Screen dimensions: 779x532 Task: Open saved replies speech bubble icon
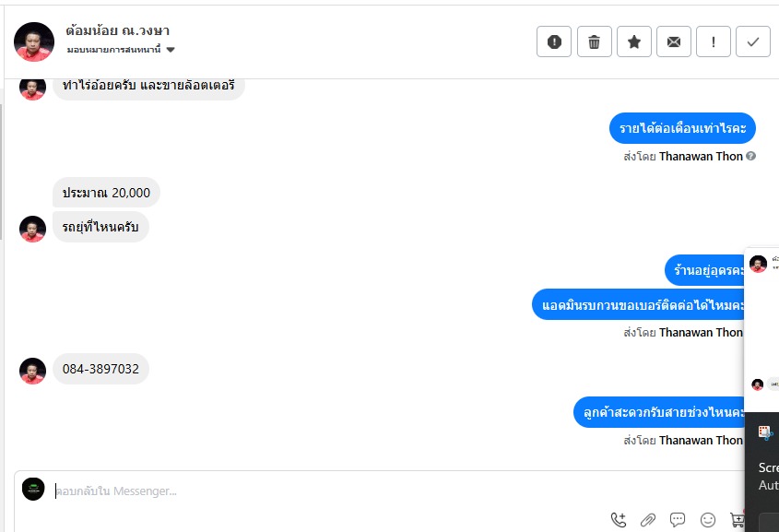[678, 520]
